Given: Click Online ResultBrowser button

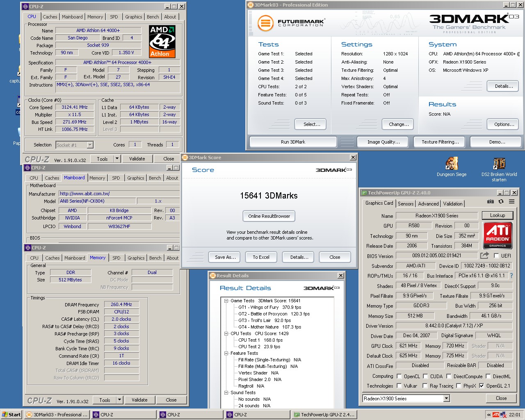Looking at the screenshot, I should tap(269, 216).
